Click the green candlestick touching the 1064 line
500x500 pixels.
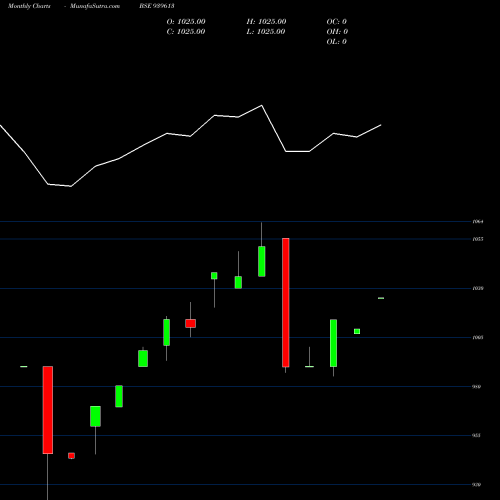[262, 261]
